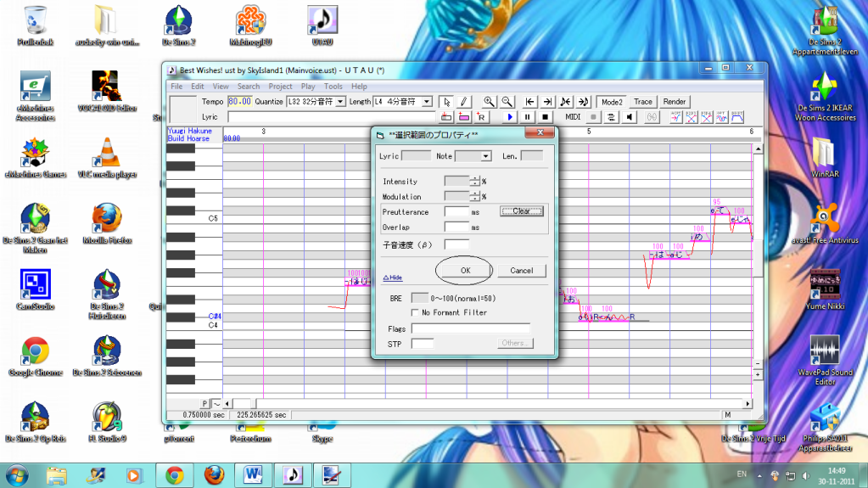Open the Quantize dropdown
The image size is (868, 488).
tap(340, 102)
